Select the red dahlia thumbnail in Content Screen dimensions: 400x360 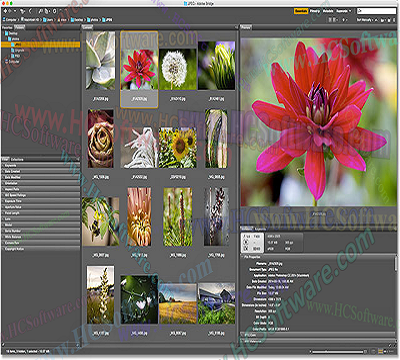click(x=139, y=69)
